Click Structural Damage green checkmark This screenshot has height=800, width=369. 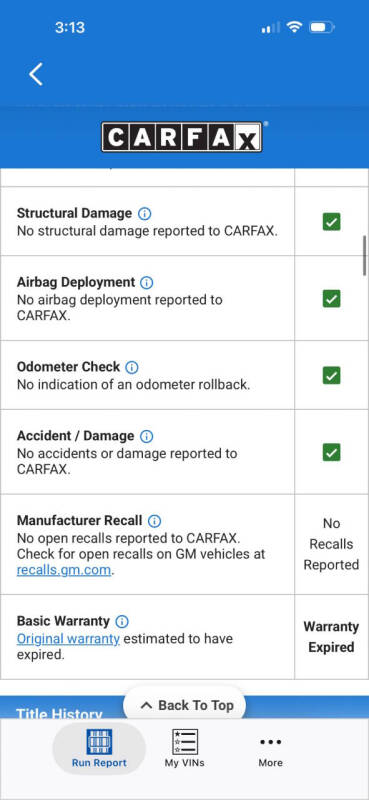coord(331,222)
